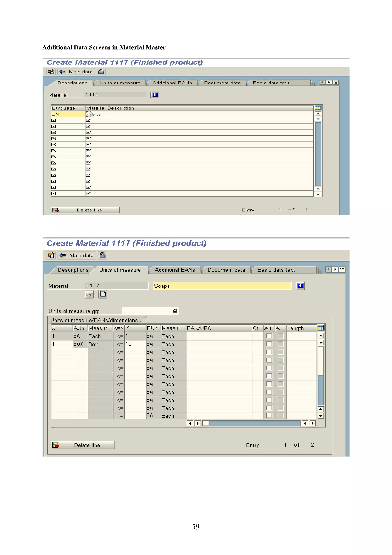Click the Y value 10 in BOX row
The image size is (392, 555).
click(x=136, y=344)
